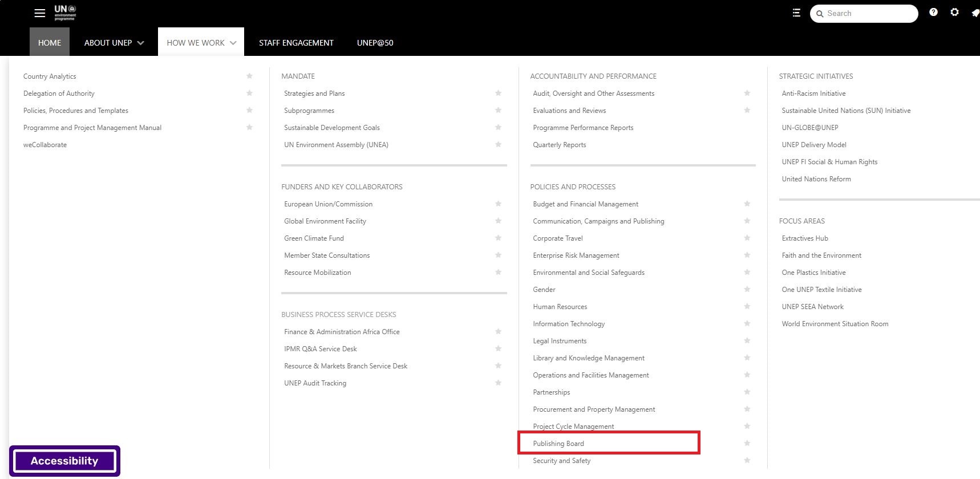Star the Delegation of Authority link
The height and width of the screenshot is (479, 980).
click(x=249, y=93)
